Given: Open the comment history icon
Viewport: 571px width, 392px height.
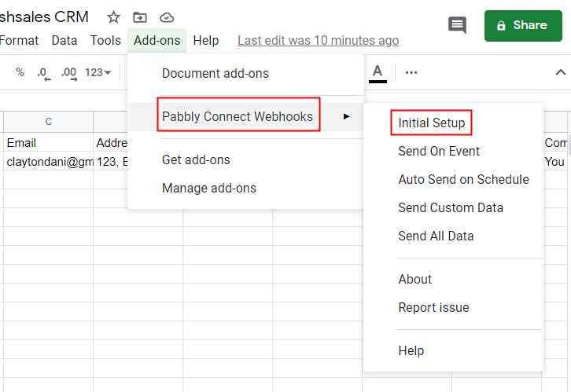Looking at the screenshot, I should [x=457, y=25].
